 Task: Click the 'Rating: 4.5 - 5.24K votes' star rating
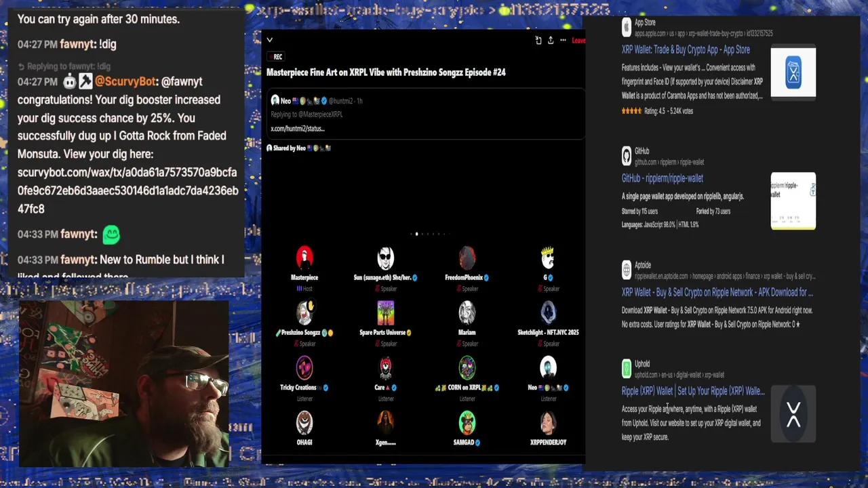click(657, 111)
